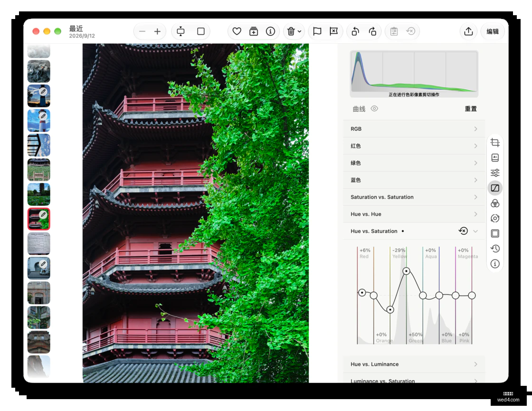This screenshot has width=532, height=411.
Task: Click the 编辑 button
Action: 493,31
